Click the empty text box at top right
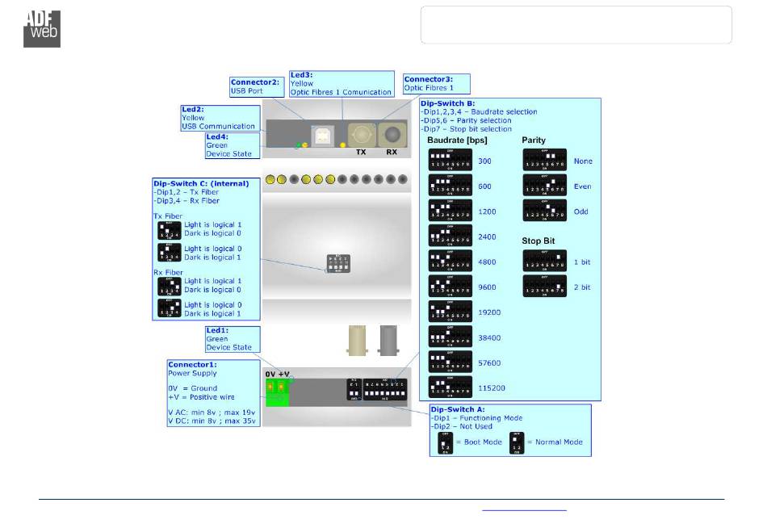This screenshot has height=532, width=767. tap(576, 25)
